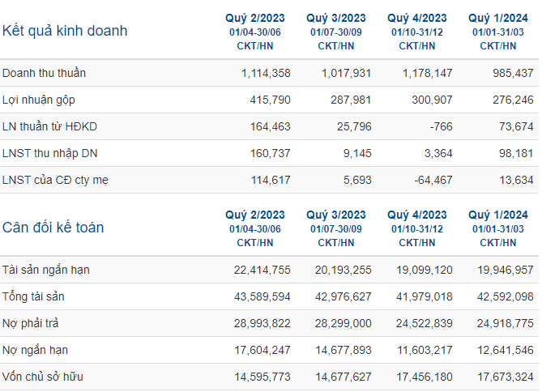542x392 pixels.
Task: Click the Cân đối kế toán heading
Action: click(53, 228)
